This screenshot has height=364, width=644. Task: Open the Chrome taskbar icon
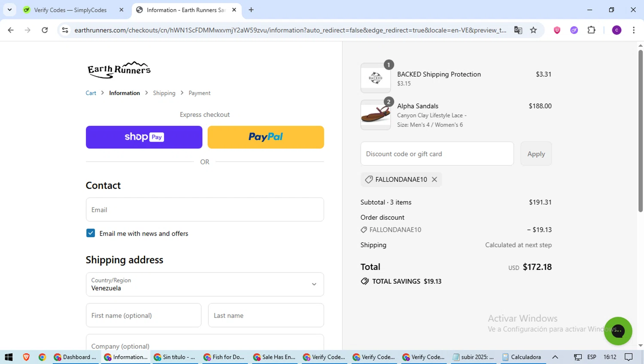(42, 357)
